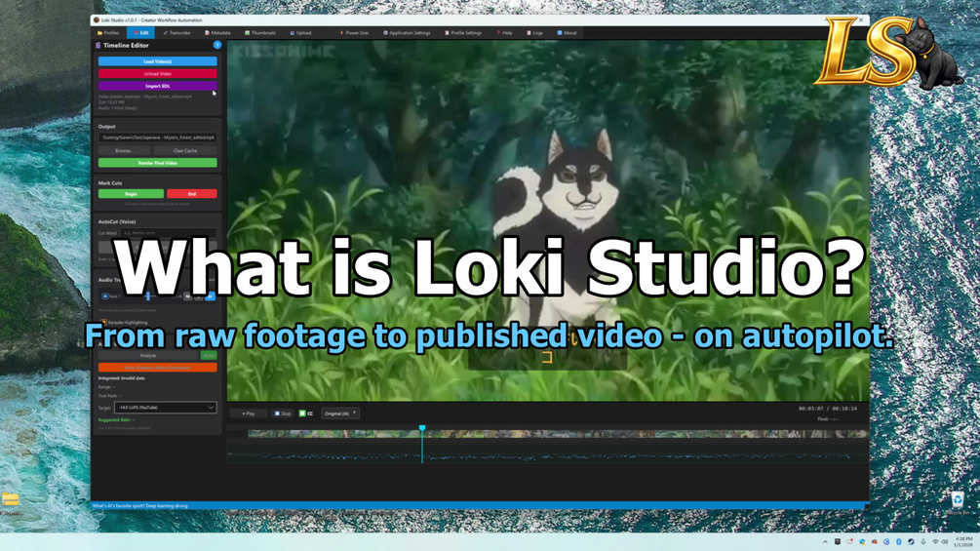Click the Wi-Fi network tray icon
The height and width of the screenshot is (551, 980).
(935, 541)
